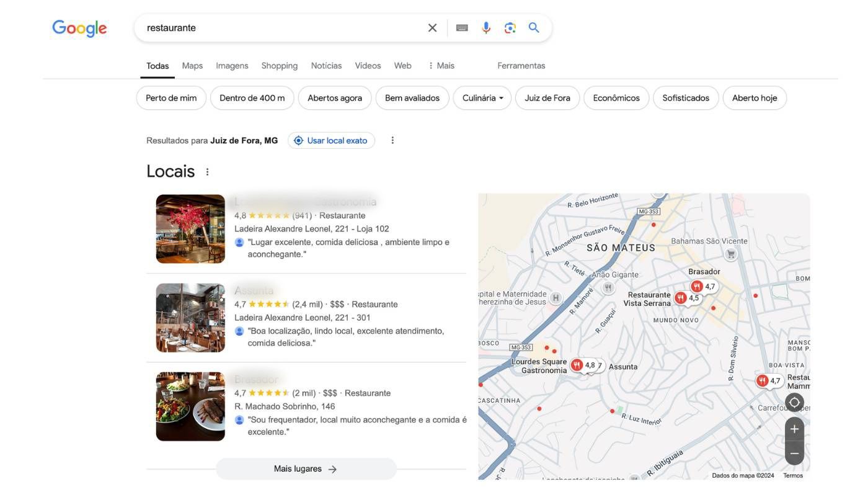The width and height of the screenshot is (868, 489).
Task: Click the location target icon on the map
Action: pyautogui.click(x=794, y=402)
